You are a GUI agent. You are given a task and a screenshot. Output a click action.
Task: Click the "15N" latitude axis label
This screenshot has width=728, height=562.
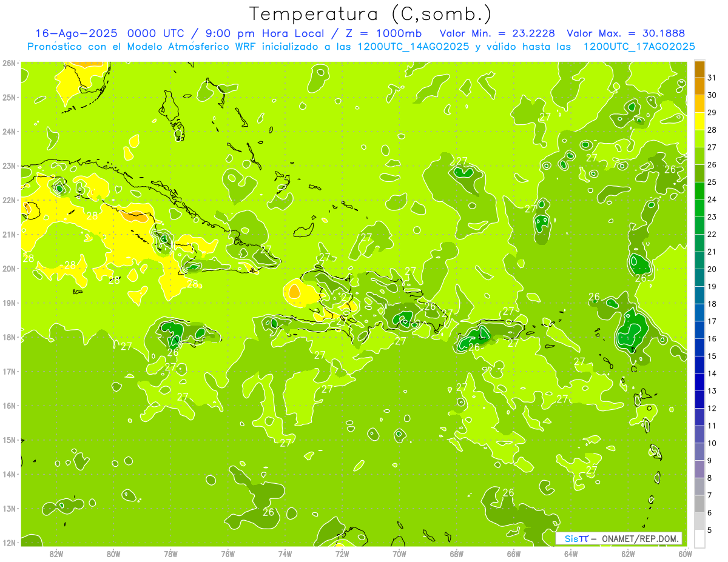coord(9,440)
